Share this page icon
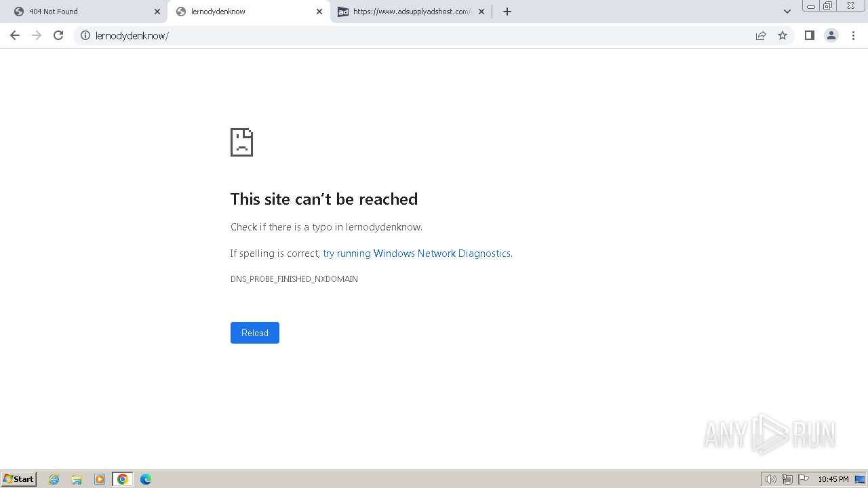This screenshot has width=868, height=488. (x=761, y=35)
